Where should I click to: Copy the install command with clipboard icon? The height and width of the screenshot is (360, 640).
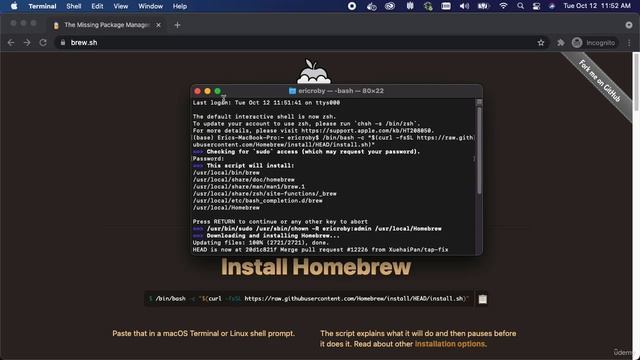(482, 299)
